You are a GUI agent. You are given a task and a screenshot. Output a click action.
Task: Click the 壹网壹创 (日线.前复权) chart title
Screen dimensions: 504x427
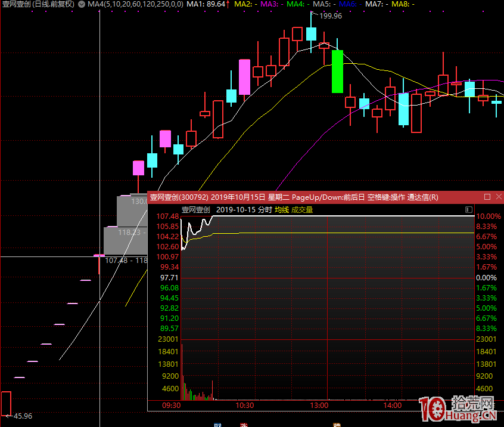[x=38, y=4]
